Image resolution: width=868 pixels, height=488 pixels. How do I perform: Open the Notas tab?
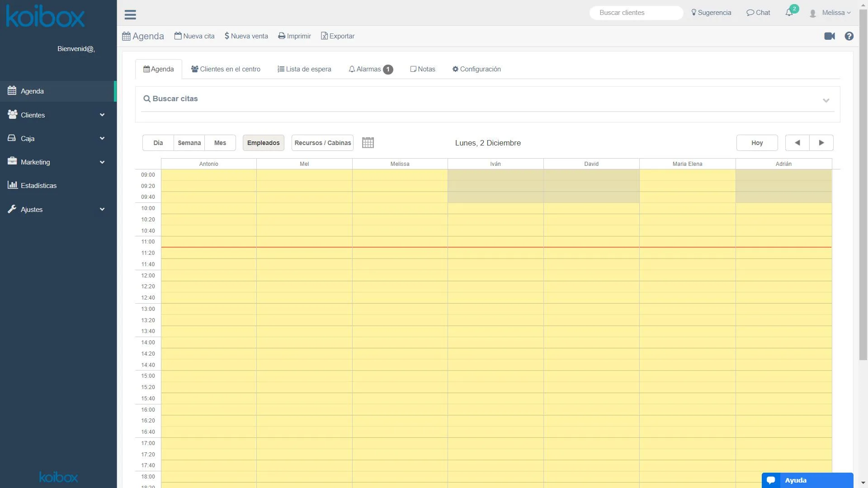tap(423, 69)
